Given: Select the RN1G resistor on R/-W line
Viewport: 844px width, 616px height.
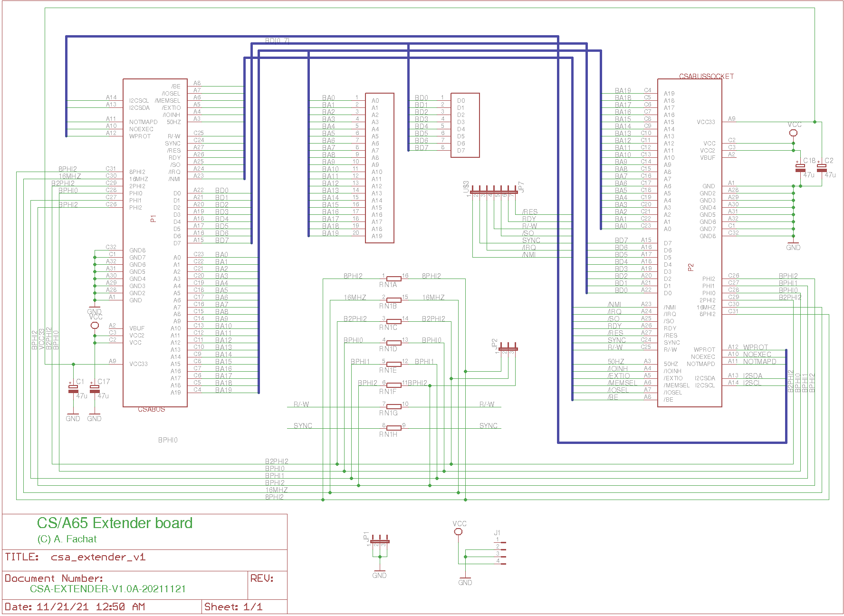Looking at the screenshot, I should pyautogui.click(x=393, y=406).
